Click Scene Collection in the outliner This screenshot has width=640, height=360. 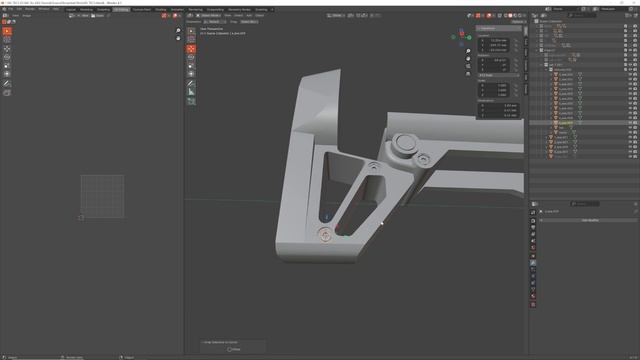point(551,21)
